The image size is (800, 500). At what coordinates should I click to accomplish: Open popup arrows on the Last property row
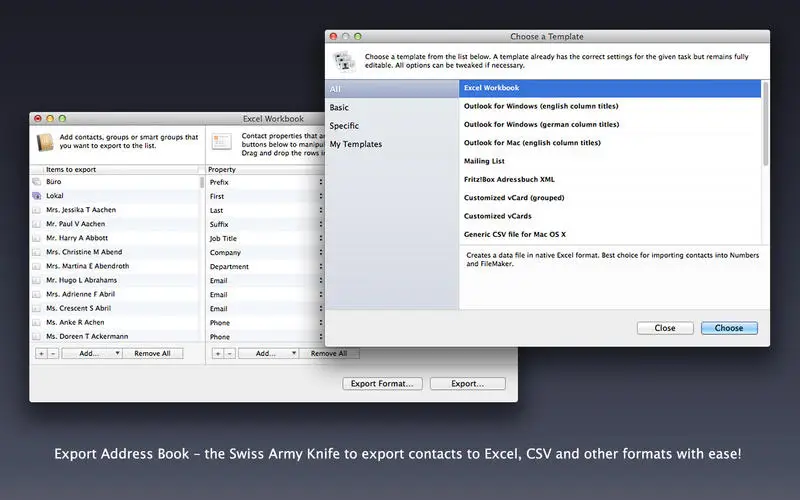click(320, 210)
